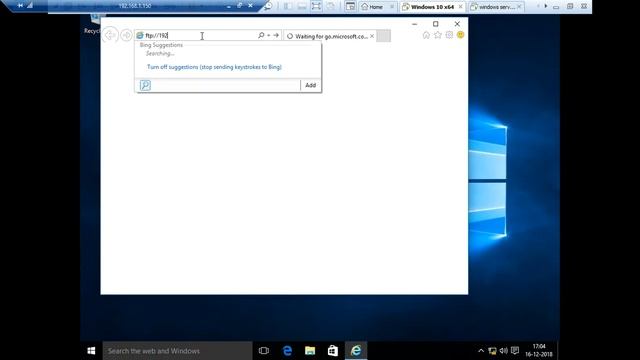Click the volume speaker icon in the tray
The image size is (640, 360).
point(504,351)
